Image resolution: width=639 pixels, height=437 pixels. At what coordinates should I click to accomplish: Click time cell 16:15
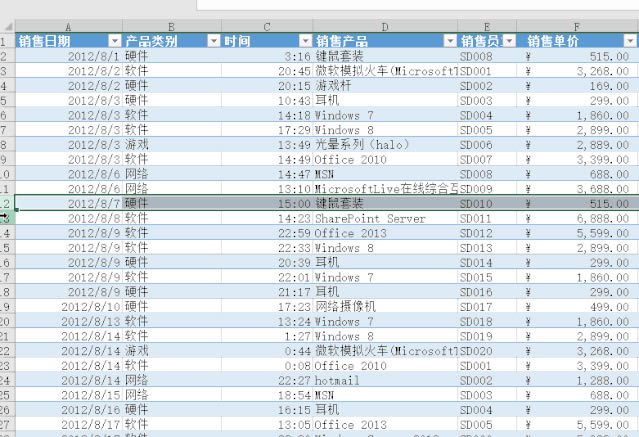coord(267,410)
